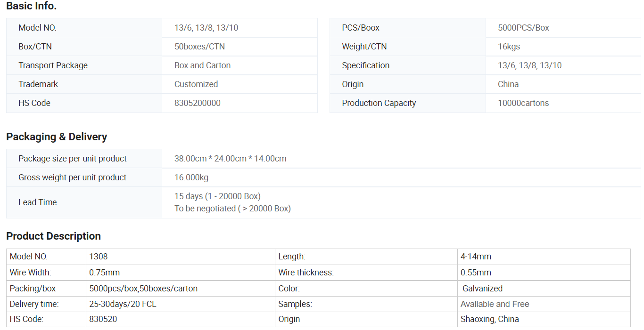Click the "0.55mm" wire thickness value
The image size is (644, 330).
click(x=476, y=273)
